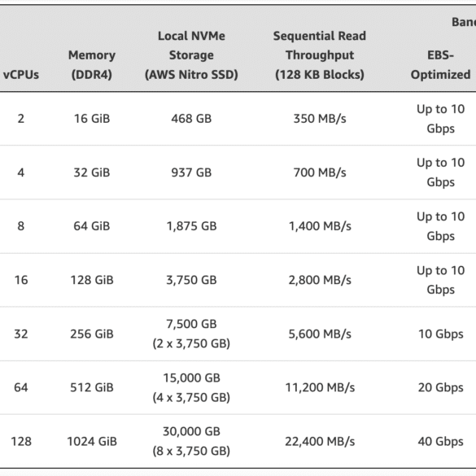Image resolution: width=476 pixels, height=476 pixels.
Task: Click the 7,500 GB storage cell
Action: click(x=191, y=334)
